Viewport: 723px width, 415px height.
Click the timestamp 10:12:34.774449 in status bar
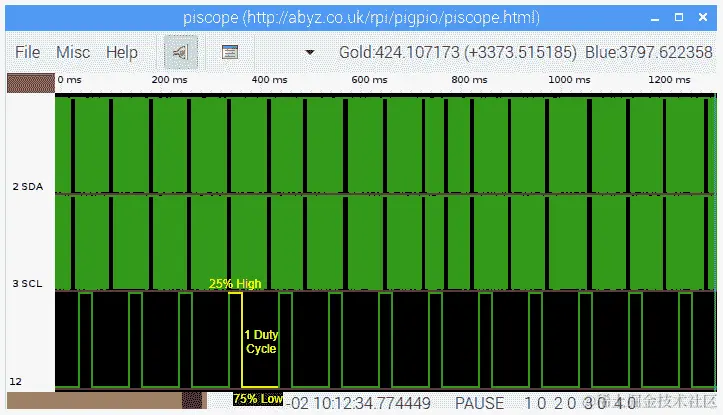click(x=372, y=403)
